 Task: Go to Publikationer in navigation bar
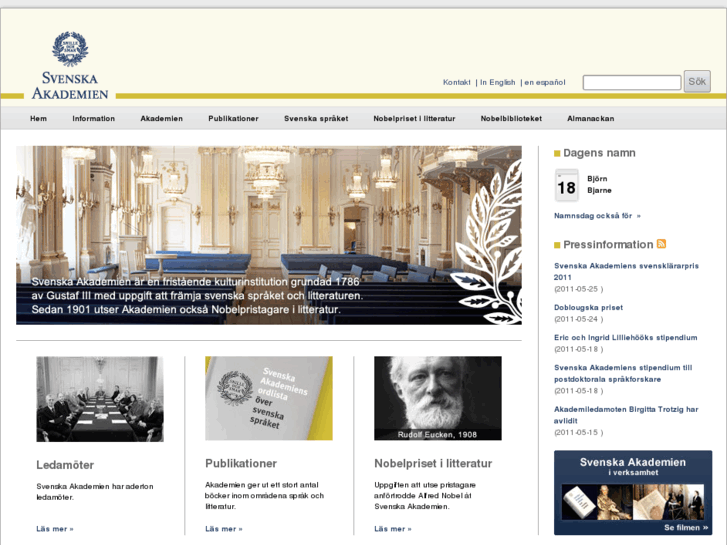[233, 119]
